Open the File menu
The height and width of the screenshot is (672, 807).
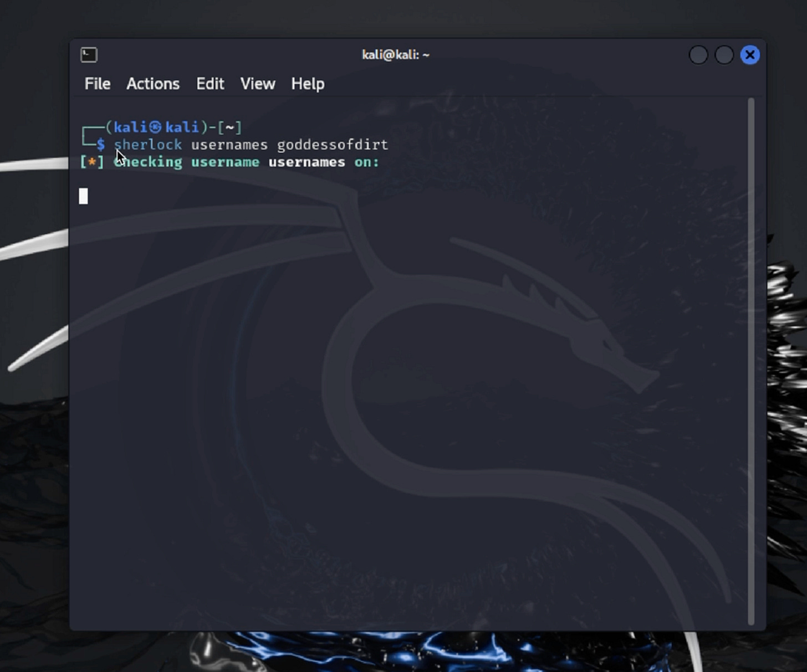click(x=98, y=84)
